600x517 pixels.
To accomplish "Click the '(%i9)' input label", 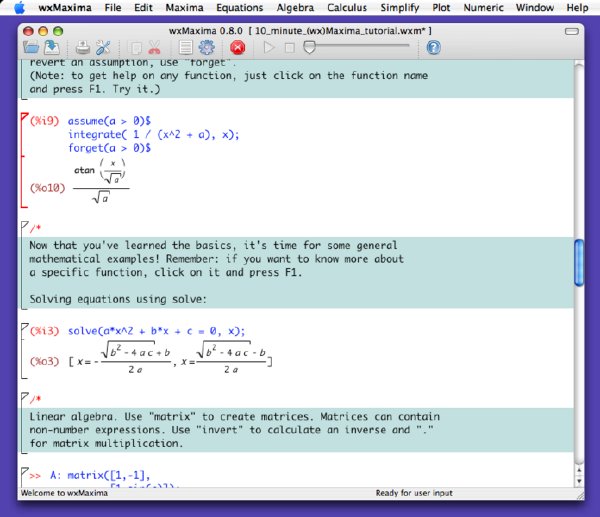I will tap(45, 121).
